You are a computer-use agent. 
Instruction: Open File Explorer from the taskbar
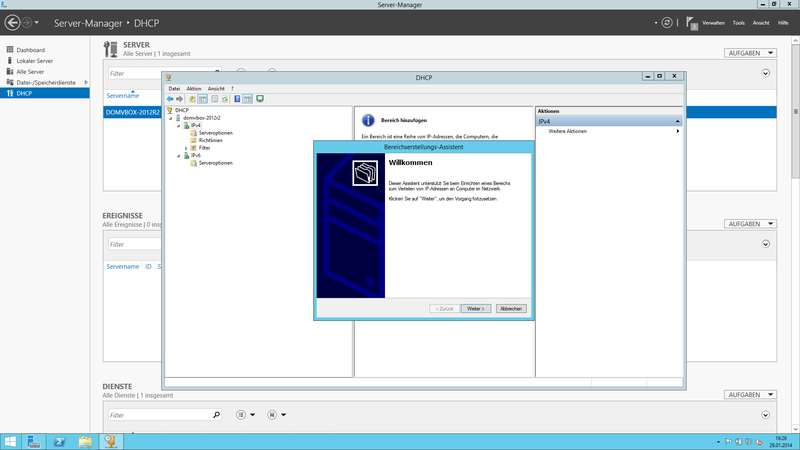tap(86, 441)
